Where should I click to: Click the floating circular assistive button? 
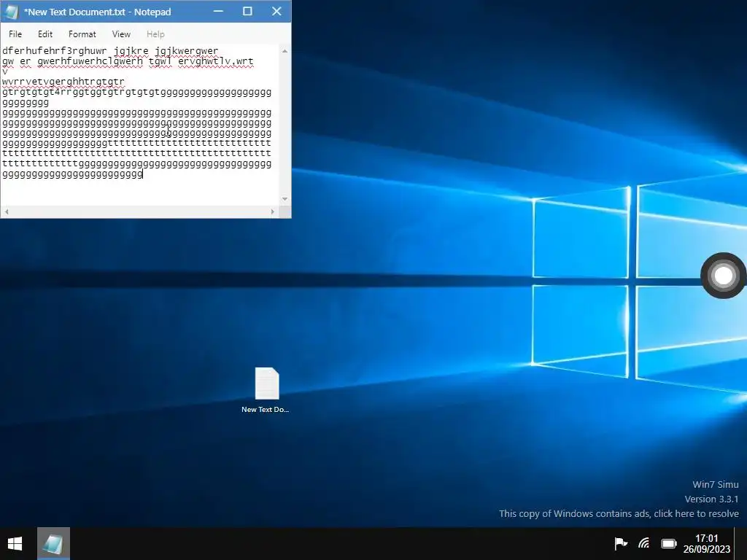click(723, 275)
